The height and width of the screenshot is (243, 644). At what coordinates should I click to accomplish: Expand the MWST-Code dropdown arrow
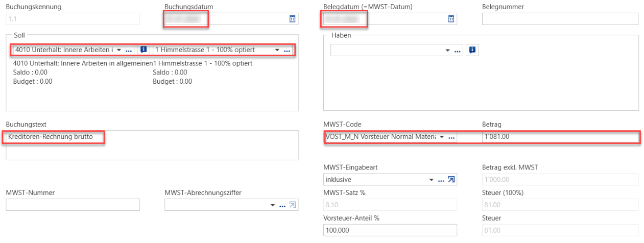441,137
